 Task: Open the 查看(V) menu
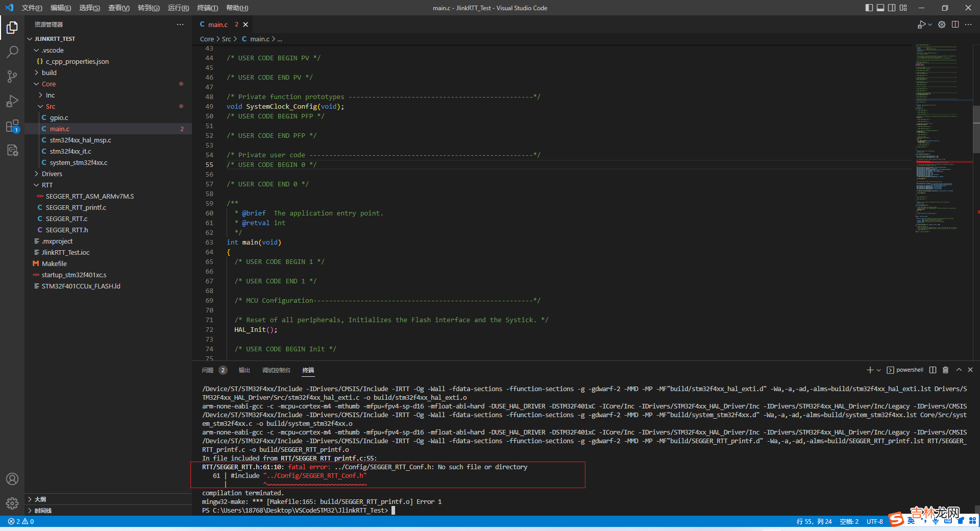click(119, 8)
